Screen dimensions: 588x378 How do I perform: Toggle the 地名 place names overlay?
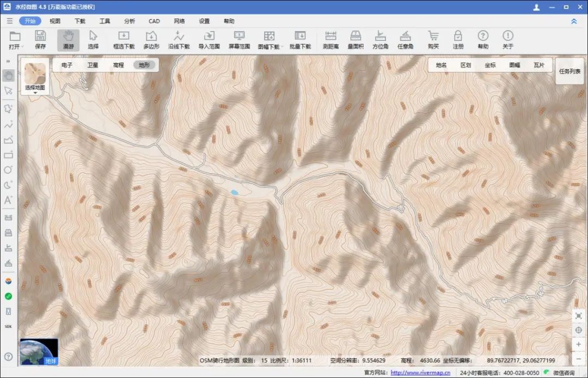tap(442, 65)
